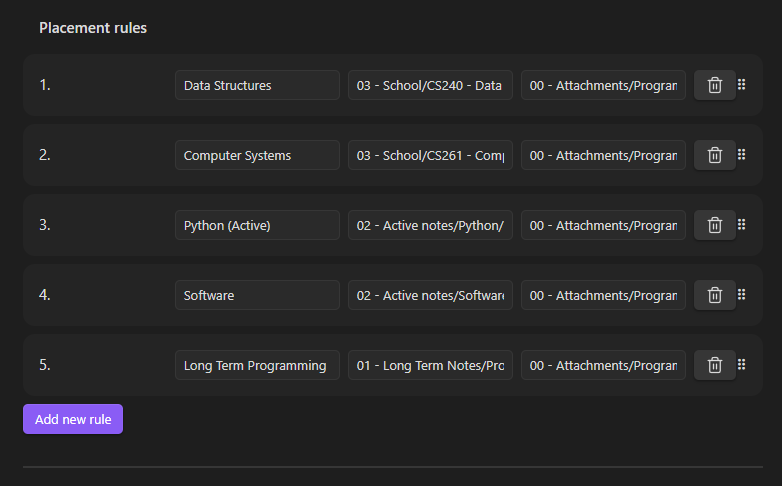Click drag handle of Data Structures rule
The width and height of the screenshot is (782, 486).
742,85
